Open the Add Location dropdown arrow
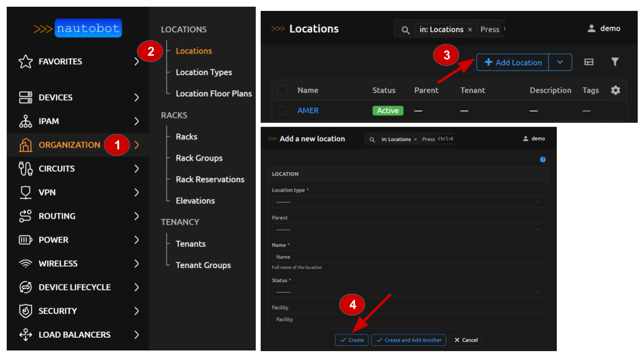This screenshot has width=644, height=362. (x=560, y=62)
